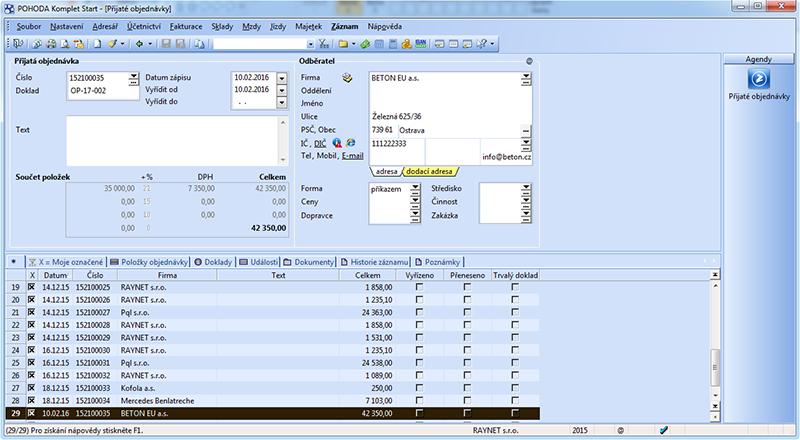
Task: Click the IBAN icon in toolbar
Action: pyautogui.click(x=420, y=44)
